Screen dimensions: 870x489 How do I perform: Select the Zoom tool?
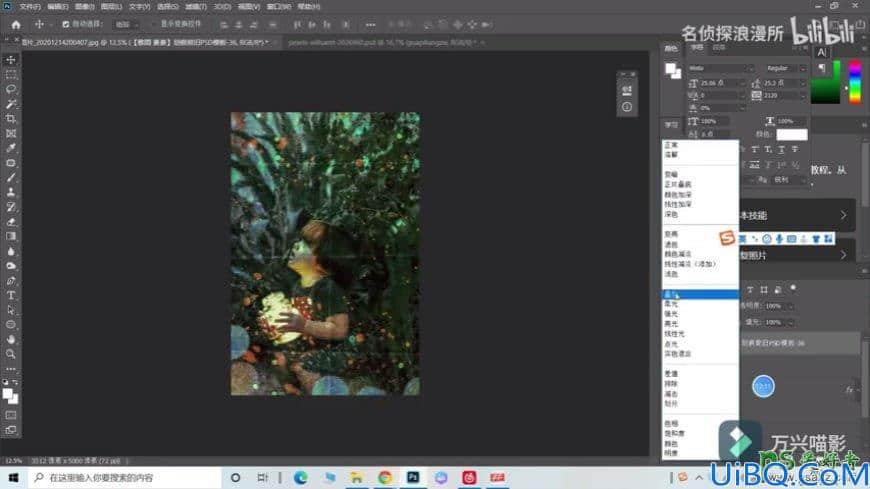point(11,354)
